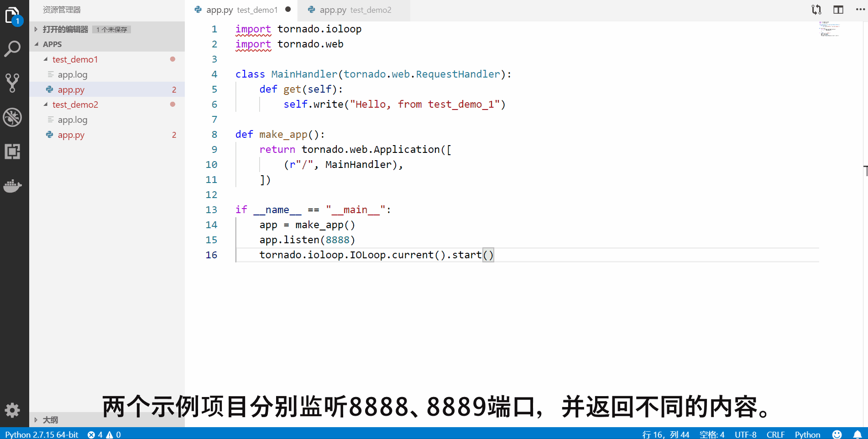This screenshot has height=439, width=868.
Task: Click the 1 unsaved badge label
Action: tap(112, 30)
